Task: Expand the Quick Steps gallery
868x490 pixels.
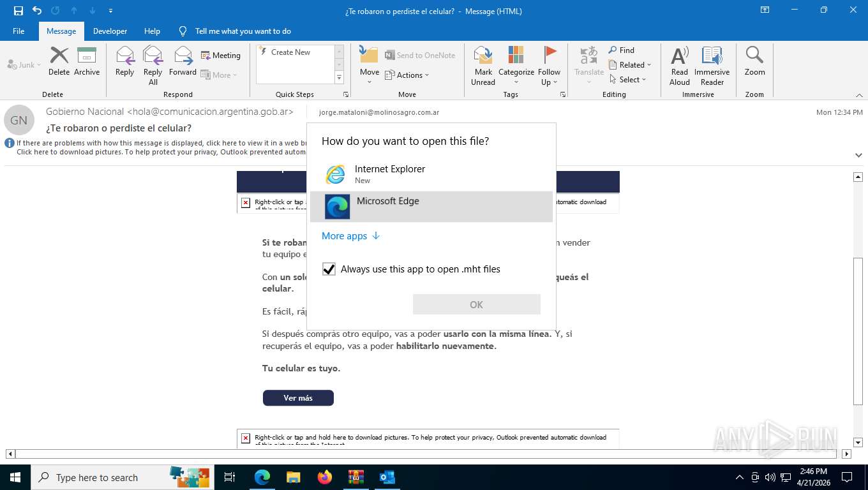Action: 339,78
